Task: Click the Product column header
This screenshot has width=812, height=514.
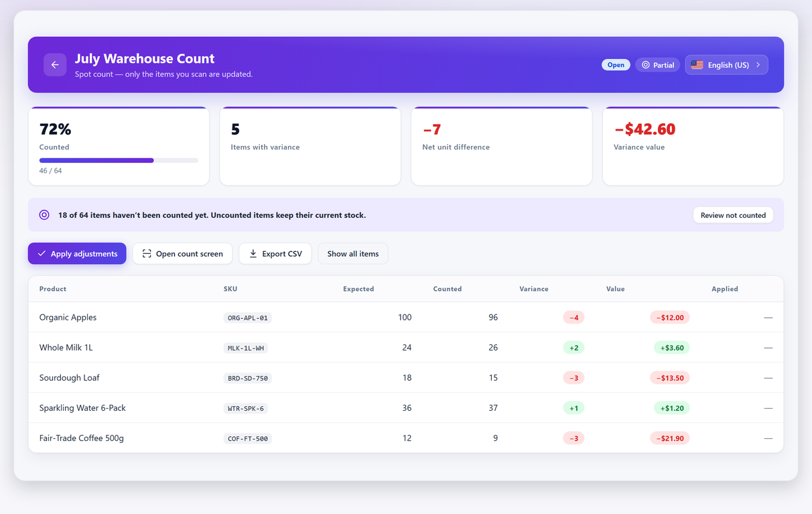Action: (53, 289)
